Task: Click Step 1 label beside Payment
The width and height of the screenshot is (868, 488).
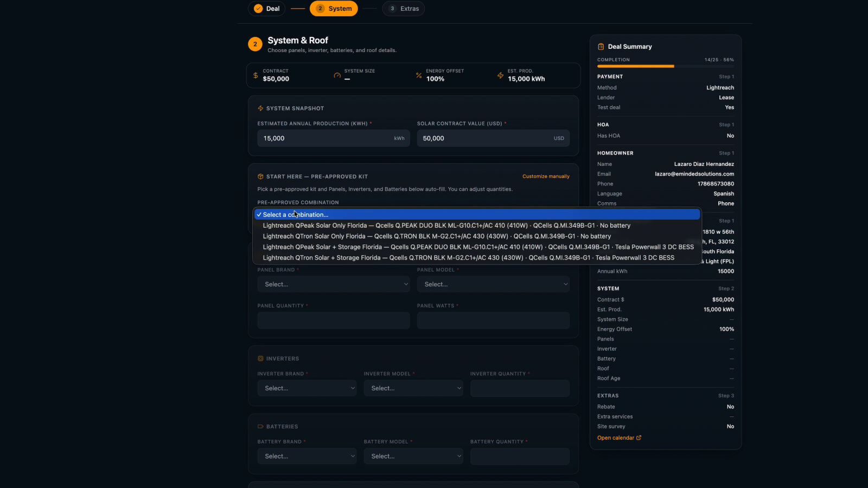Action: click(726, 76)
